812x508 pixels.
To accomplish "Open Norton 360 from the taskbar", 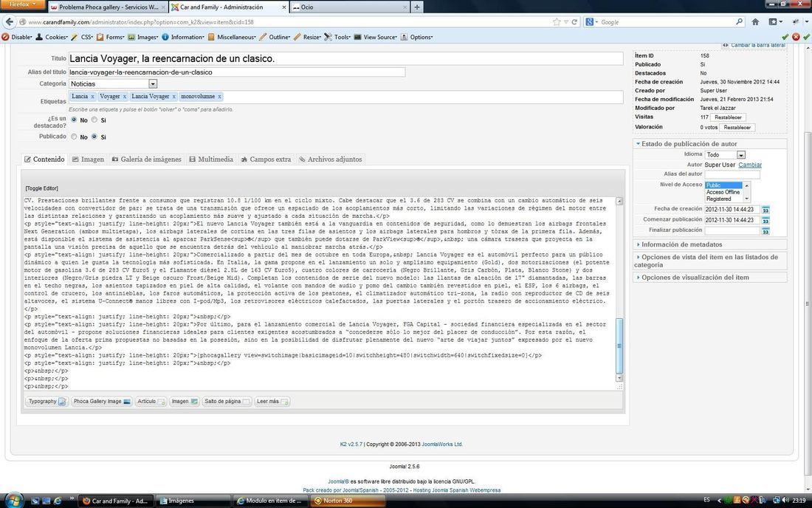I will (348, 501).
